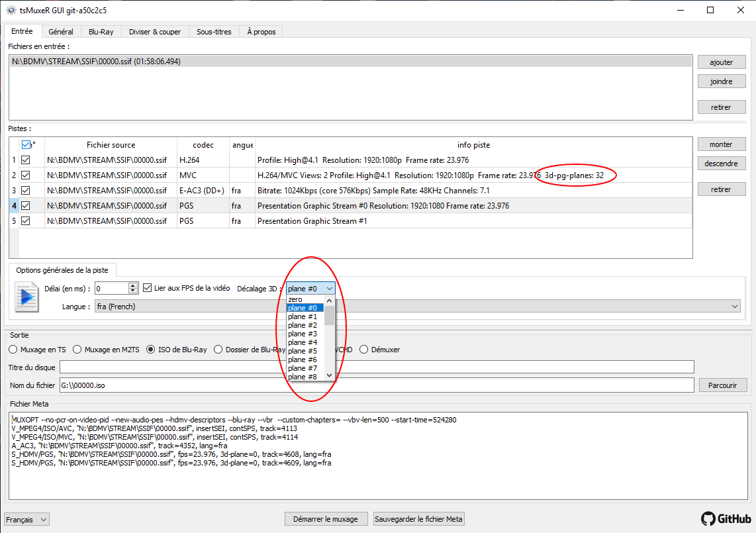Click the GitHub logo
Image resolution: width=756 pixels, height=533 pixels.
pos(726,518)
